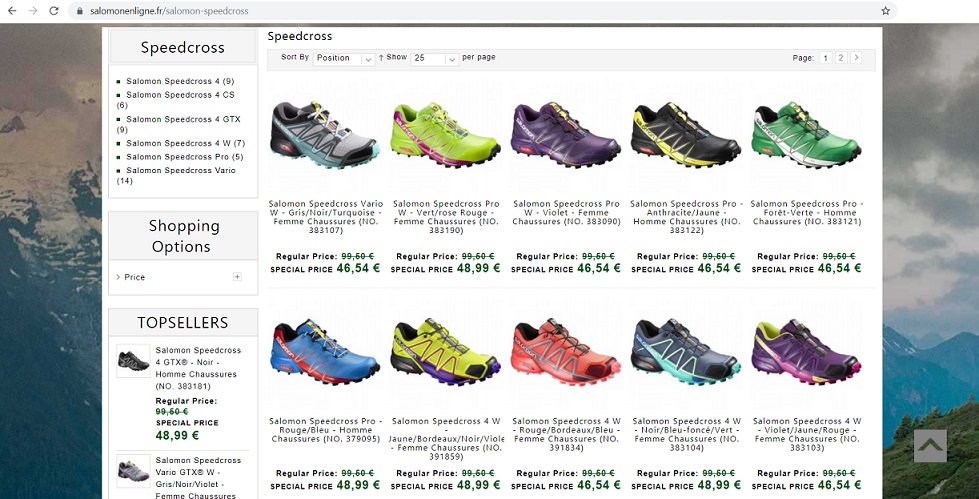Open Salomon Speedcross Pro (5) category
This screenshot has height=499, width=979.
(185, 157)
